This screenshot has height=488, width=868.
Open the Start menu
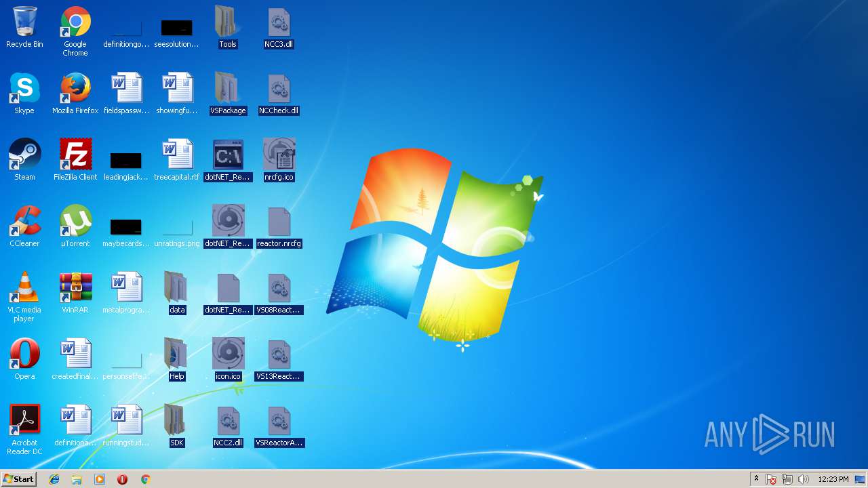[x=18, y=479]
